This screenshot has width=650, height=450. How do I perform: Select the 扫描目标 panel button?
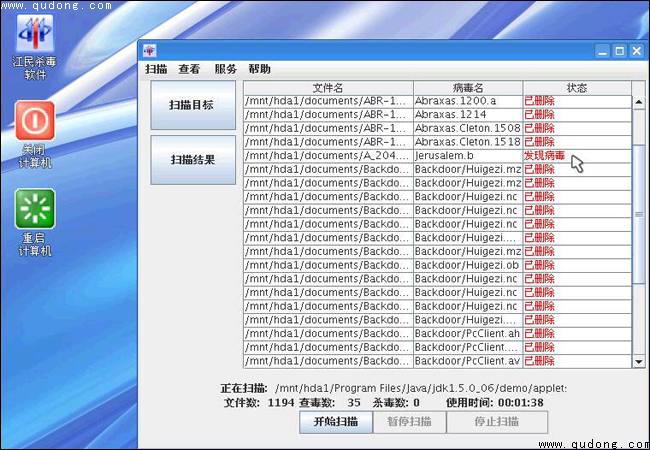tap(192, 105)
